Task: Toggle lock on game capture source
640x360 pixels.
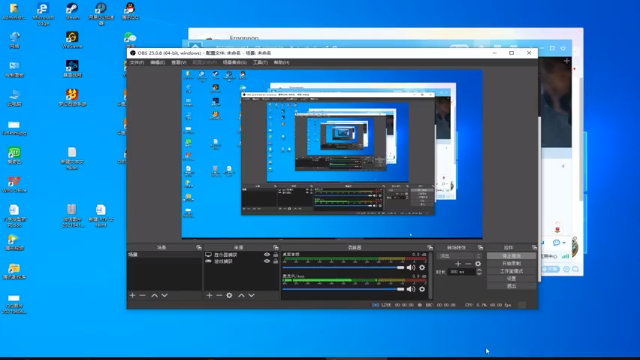Action: point(276,261)
